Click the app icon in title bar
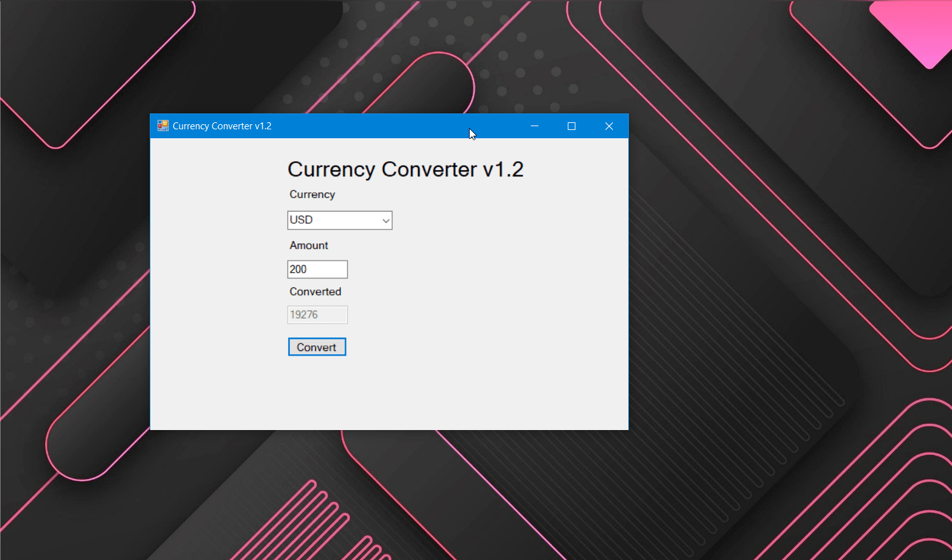Viewport: 952px width, 560px height. (163, 126)
